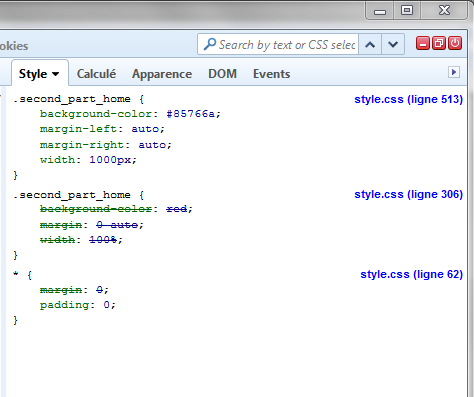Switch to the DOM tab
This screenshot has height=397, width=474.
tap(222, 74)
